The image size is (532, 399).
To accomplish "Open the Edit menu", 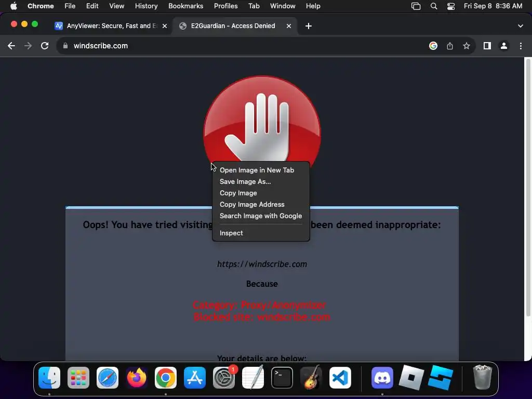I will (x=92, y=6).
